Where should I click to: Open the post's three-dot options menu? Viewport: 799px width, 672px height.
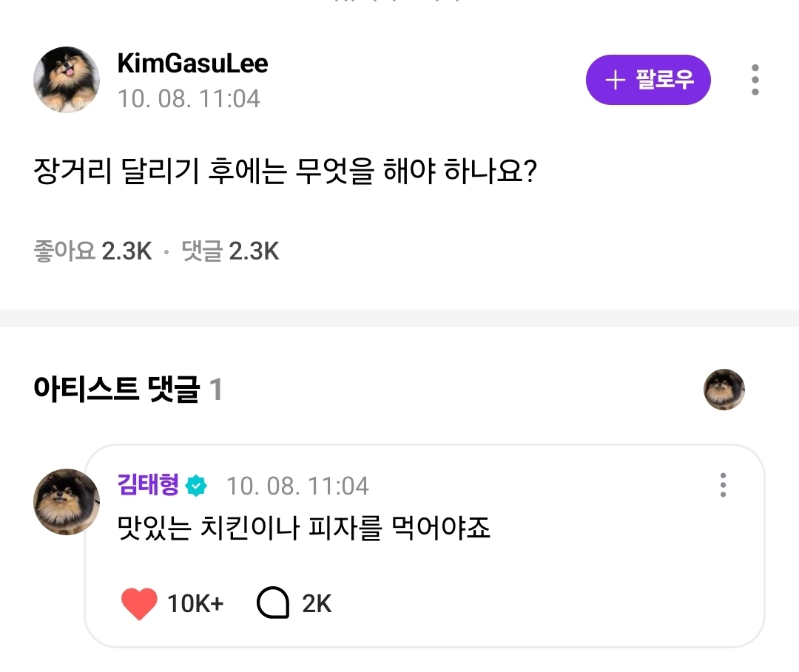pos(755,80)
